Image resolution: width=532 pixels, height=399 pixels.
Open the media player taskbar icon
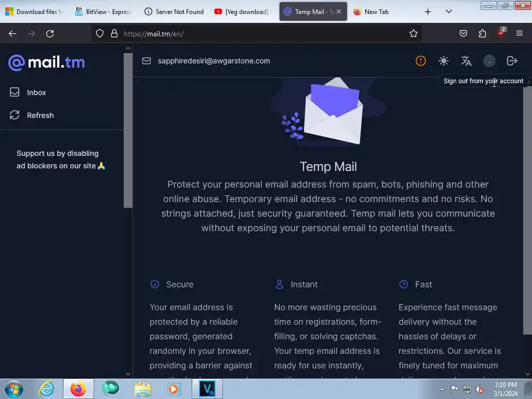tap(175, 389)
